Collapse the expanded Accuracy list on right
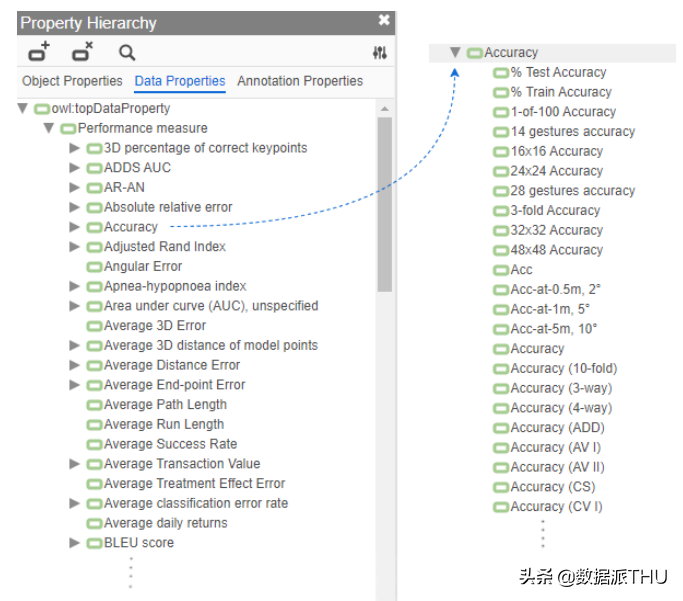The image size is (683, 601). [455, 53]
